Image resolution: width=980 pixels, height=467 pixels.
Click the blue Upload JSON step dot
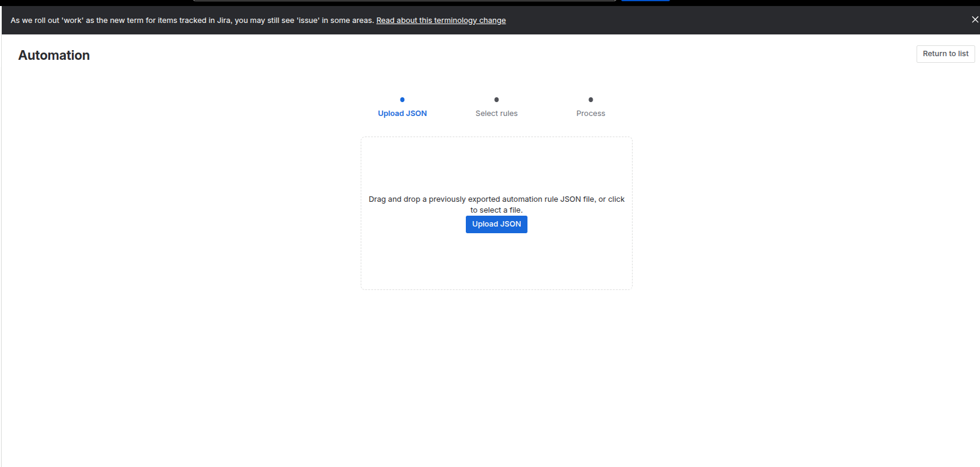click(x=402, y=100)
